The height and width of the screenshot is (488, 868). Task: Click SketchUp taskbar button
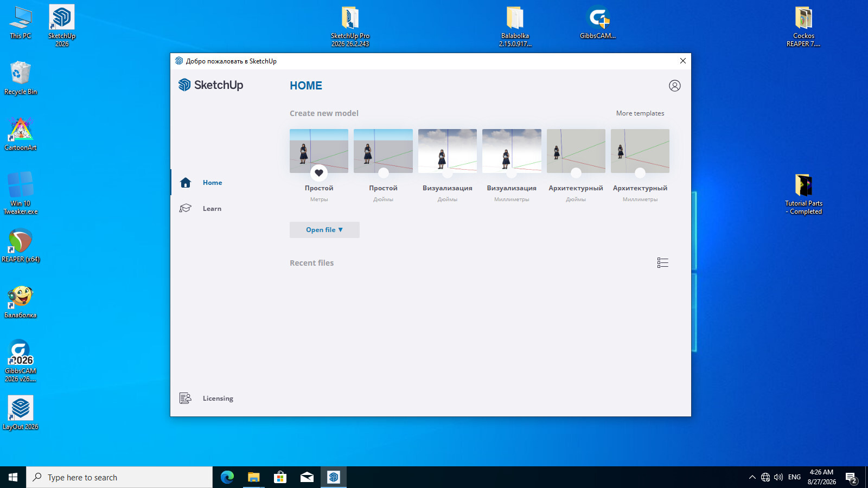pos(333,477)
